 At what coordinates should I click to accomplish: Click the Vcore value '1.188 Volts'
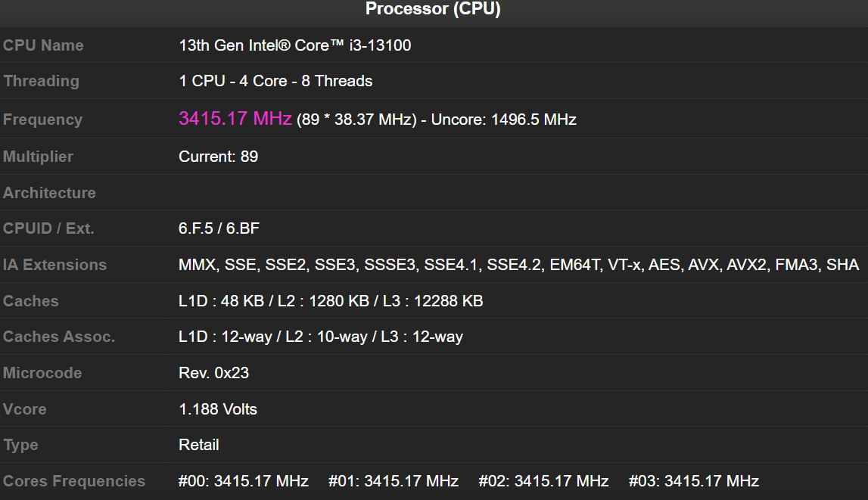tap(217, 409)
